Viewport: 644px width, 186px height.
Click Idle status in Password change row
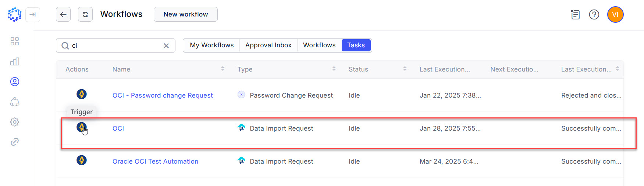point(354,95)
